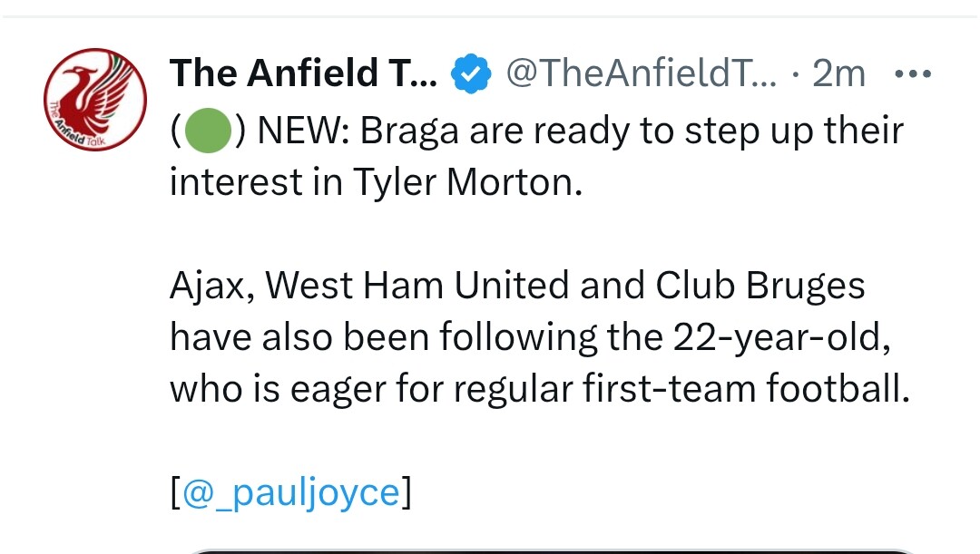Click the 2m timestamp
Screen dimensions: 980x554
pyautogui.click(x=838, y=74)
